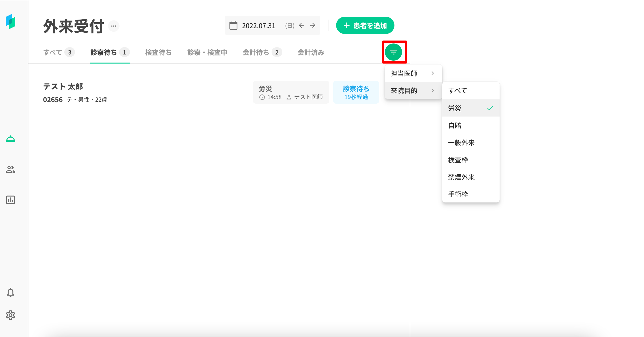Click the app logo in the sidebar

[11, 22]
